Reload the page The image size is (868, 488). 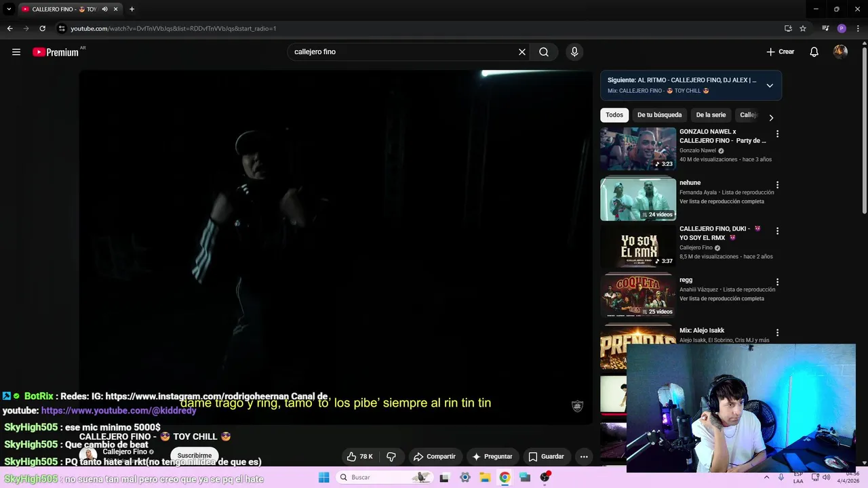pyautogui.click(x=42, y=28)
